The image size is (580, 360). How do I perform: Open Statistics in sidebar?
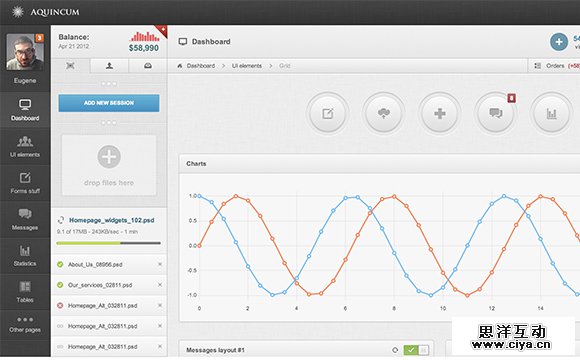click(x=25, y=255)
